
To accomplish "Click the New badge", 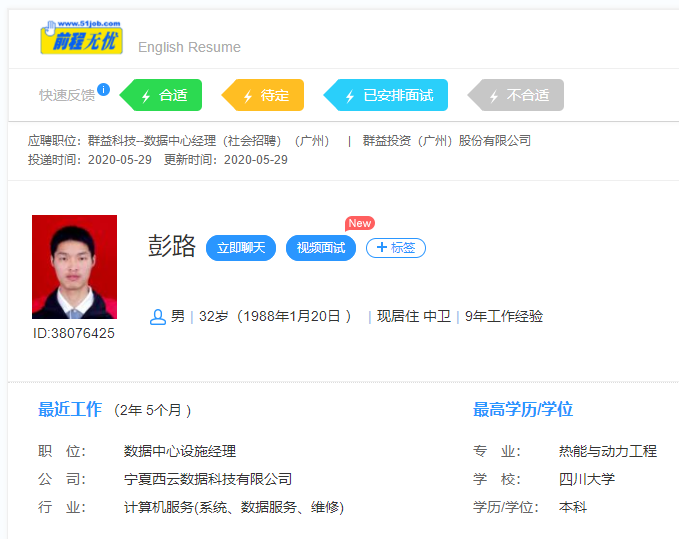I will coord(360,223).
